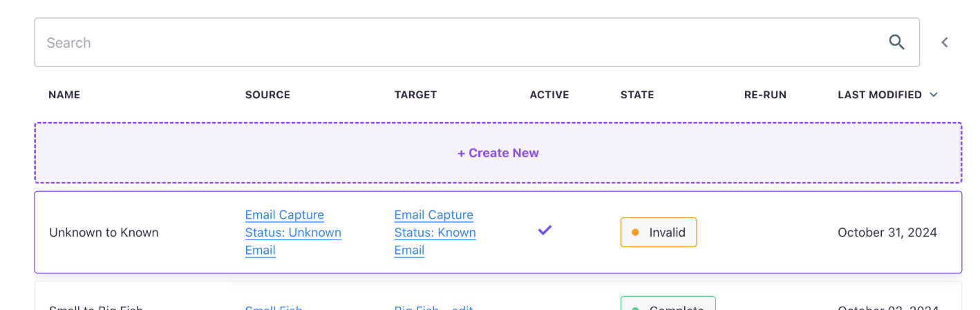Click the sort arrow beside Last Modified
This screenshot has width=980, height=310.
[x=934, y=95]
